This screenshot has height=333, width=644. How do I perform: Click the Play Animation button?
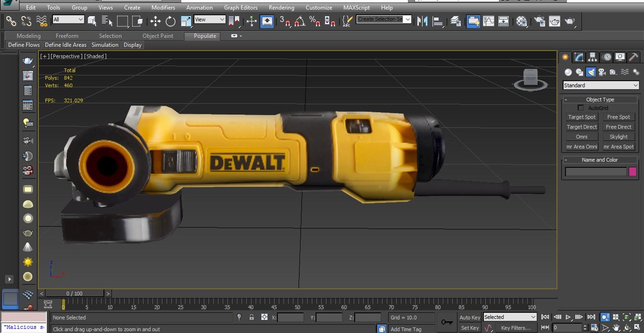tap(568, 317)
